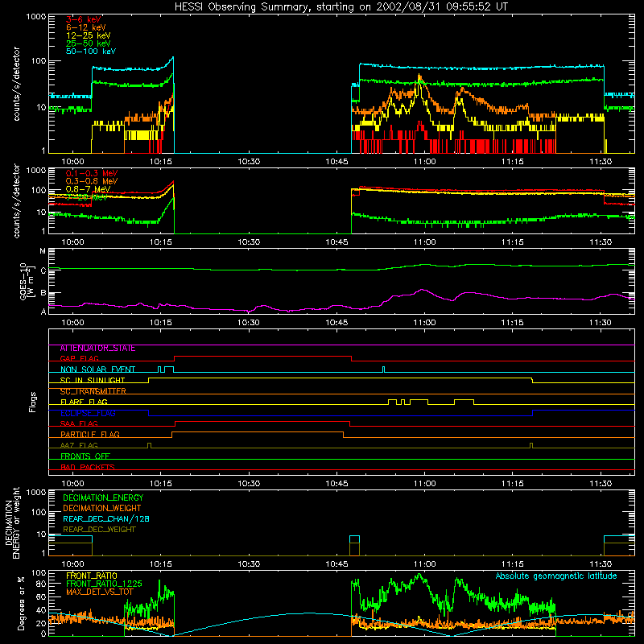This screenshot has width=644, height=644.
Task: Click the orange 0.3-0.8 MeV legend label
Action: pos(92,181)
